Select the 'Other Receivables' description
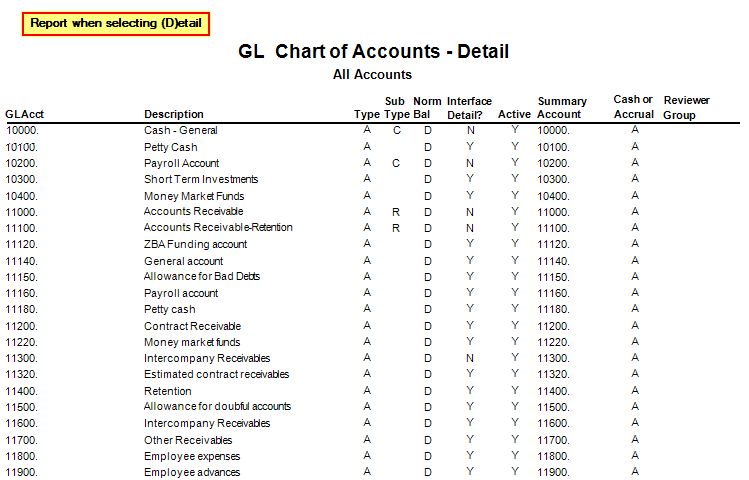The width and height of the screenshot is (749, 480). click(x=188, y=440)
